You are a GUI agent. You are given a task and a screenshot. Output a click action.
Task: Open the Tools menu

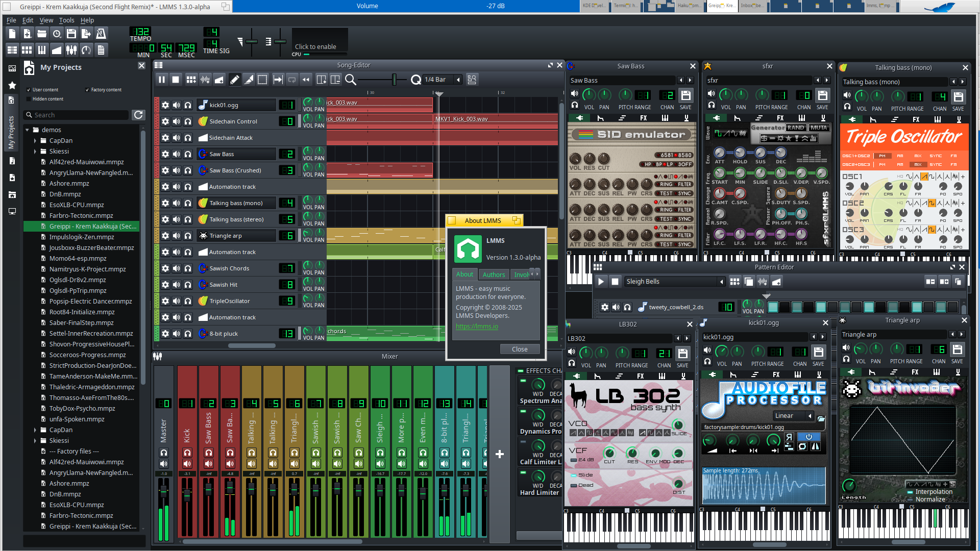[66, 20]
